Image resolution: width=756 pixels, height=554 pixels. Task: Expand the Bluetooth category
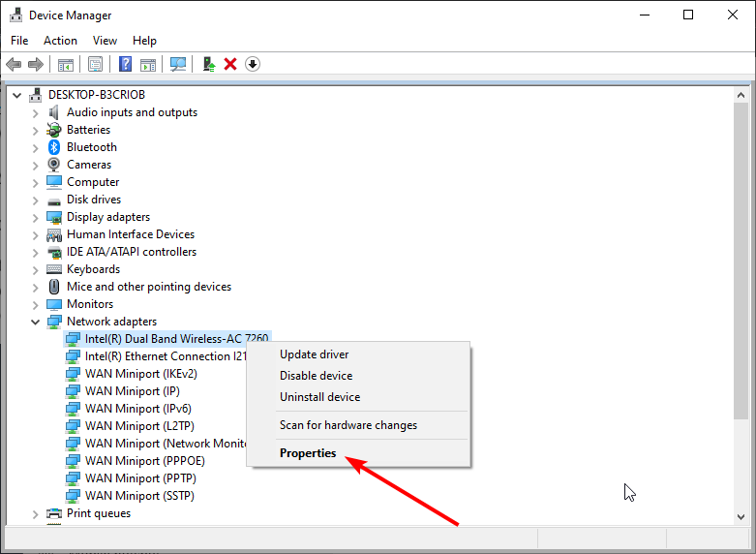[35, 147]
